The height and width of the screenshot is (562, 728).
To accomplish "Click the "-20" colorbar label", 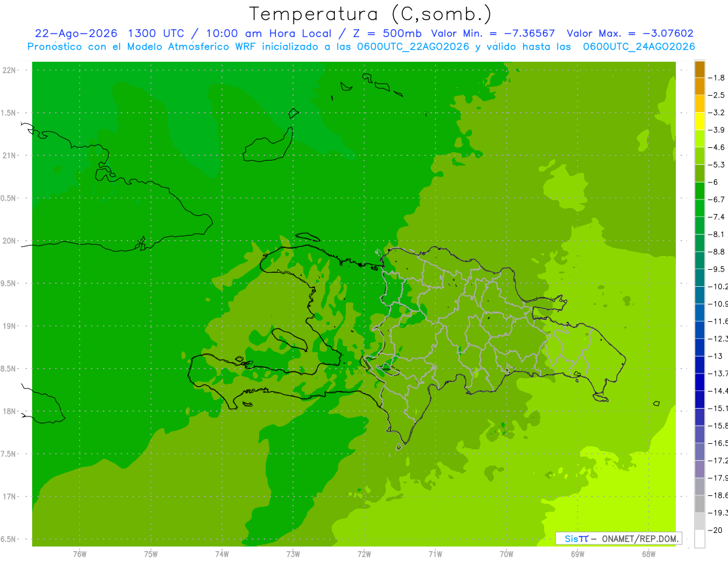I will [x=716, y=530].
